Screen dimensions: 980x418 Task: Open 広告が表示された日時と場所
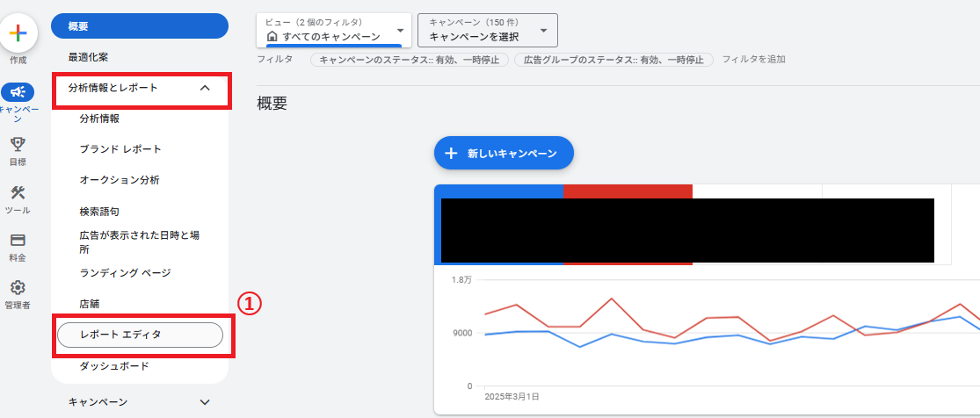pyautogui.click(x=140, y=242)
